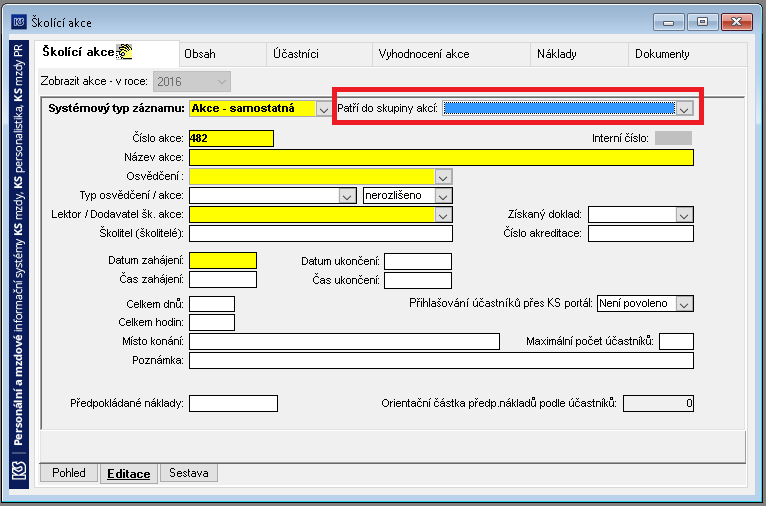Viewport: 766px width, 506px height.
Task: Open the Není povoleno portal dropdown
Action: (x=684, y=304)
